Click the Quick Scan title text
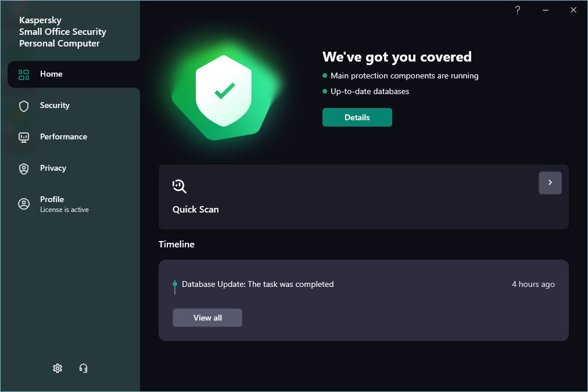Screen dimensions: 588x392 pyautogui.click(x=196, y=210)
